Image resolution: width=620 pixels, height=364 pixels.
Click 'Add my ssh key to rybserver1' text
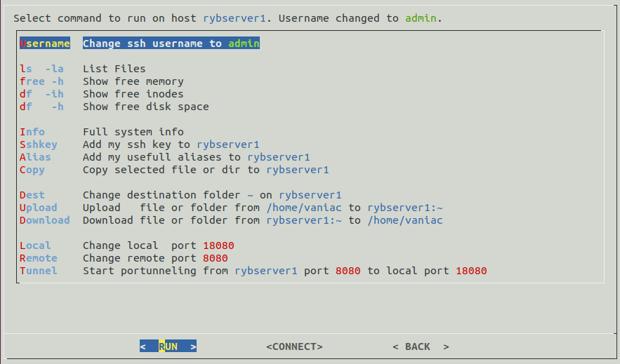[171, 144]
